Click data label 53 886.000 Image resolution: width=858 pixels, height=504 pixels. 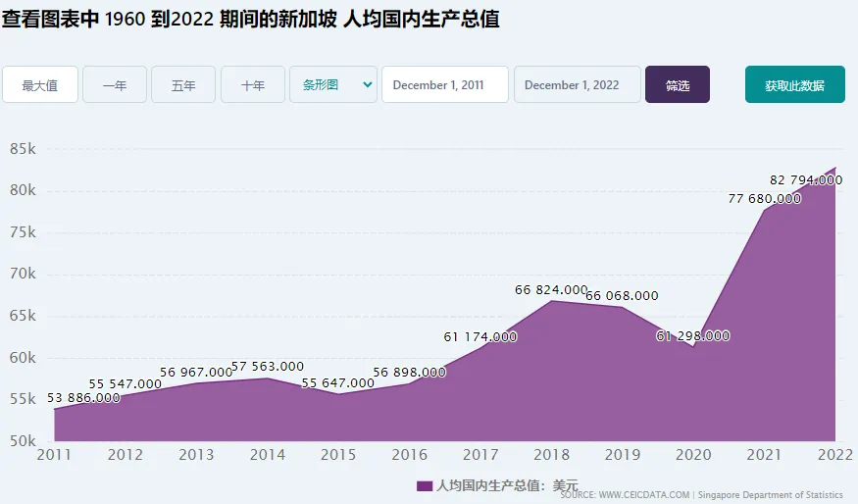[83, 398]
